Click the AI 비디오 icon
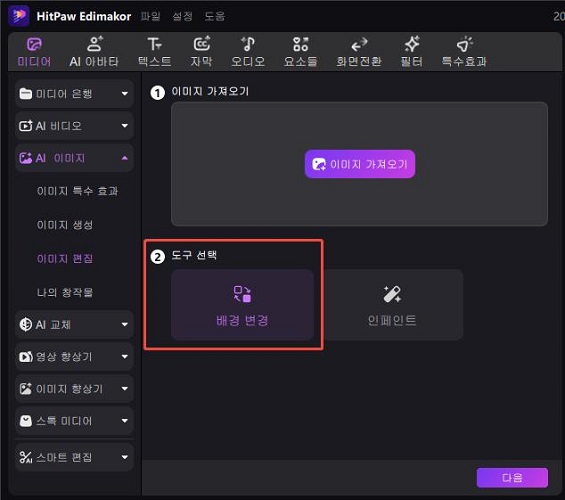This screenshot has width=565, height=500. pos(26,126)
